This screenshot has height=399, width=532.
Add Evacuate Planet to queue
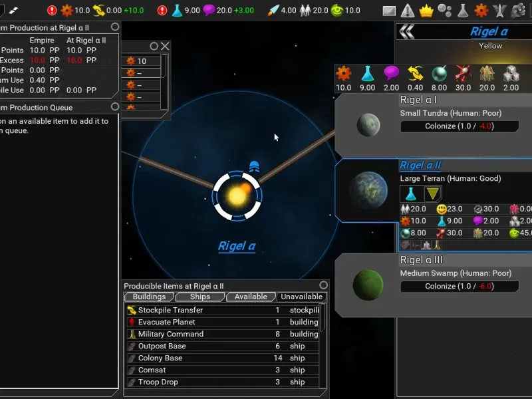(223, 322)
